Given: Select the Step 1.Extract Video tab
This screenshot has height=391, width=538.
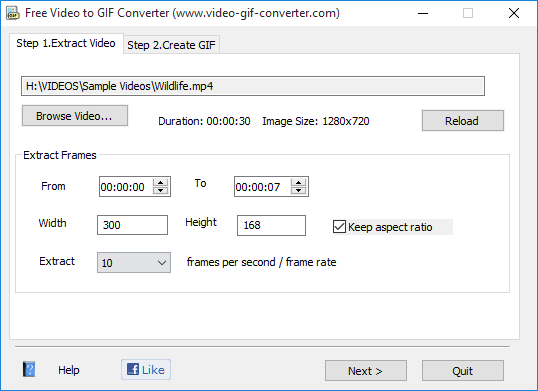Looking at the screenshot, I should [x=66, y=44].
